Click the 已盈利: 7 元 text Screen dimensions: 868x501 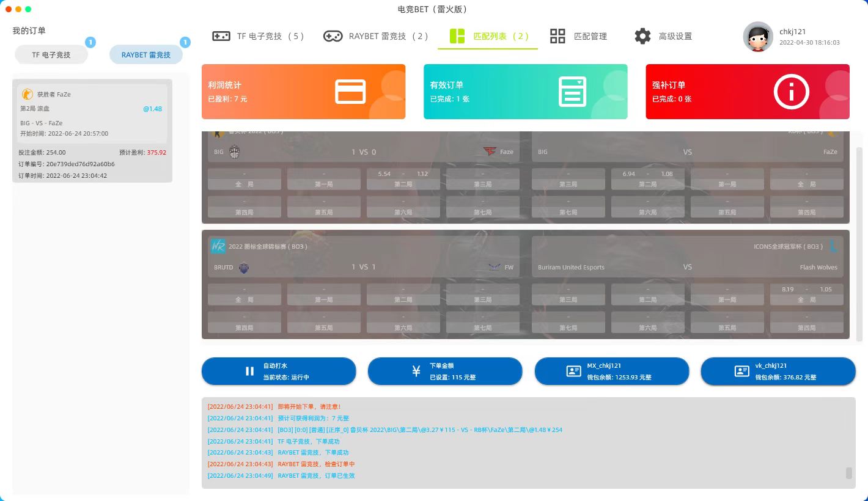coord(227,99)
